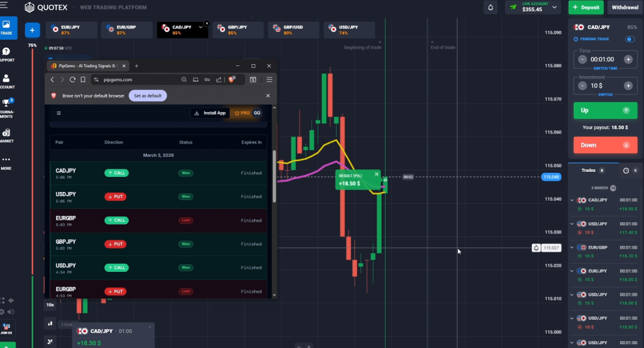Click the red Down trade button

[x=606, y=145]
